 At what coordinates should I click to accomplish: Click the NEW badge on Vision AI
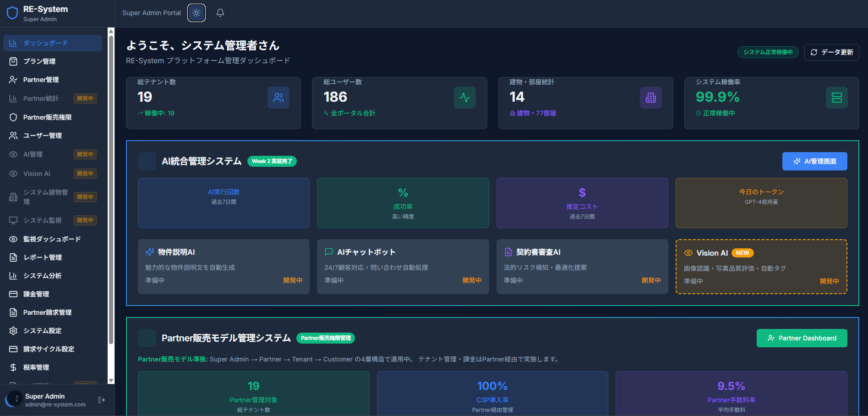(742, 253)
